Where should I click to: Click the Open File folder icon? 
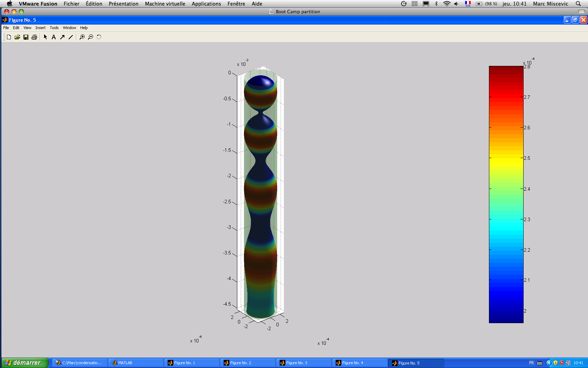click(x=17, y=37)
